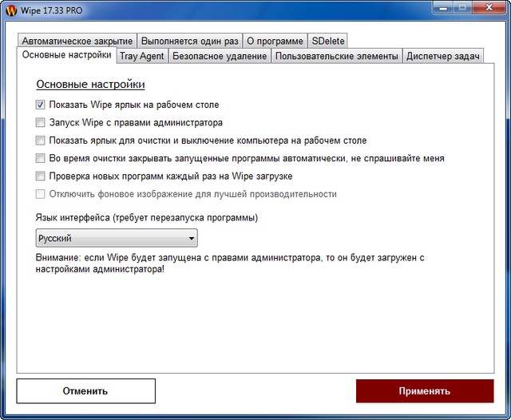Open Выполняется один раз tab
511x420 pixels.
(190, 41)
